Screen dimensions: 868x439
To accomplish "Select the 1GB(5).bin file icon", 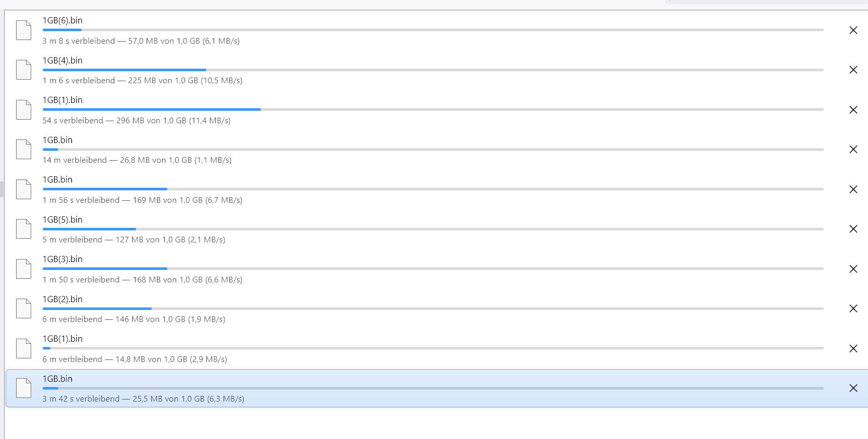I will (x=23, y=229).
